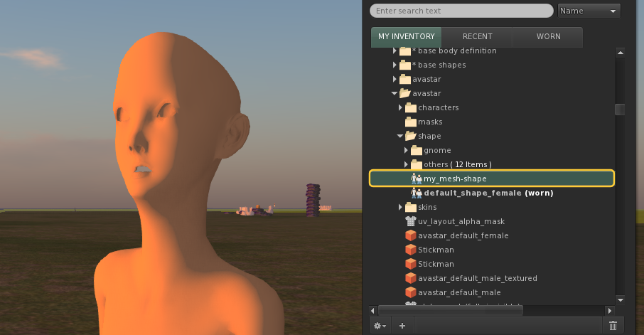This screenshot has height=335, width=644.
Task: Expand the base body definition folder
Action: click(395, 50)
